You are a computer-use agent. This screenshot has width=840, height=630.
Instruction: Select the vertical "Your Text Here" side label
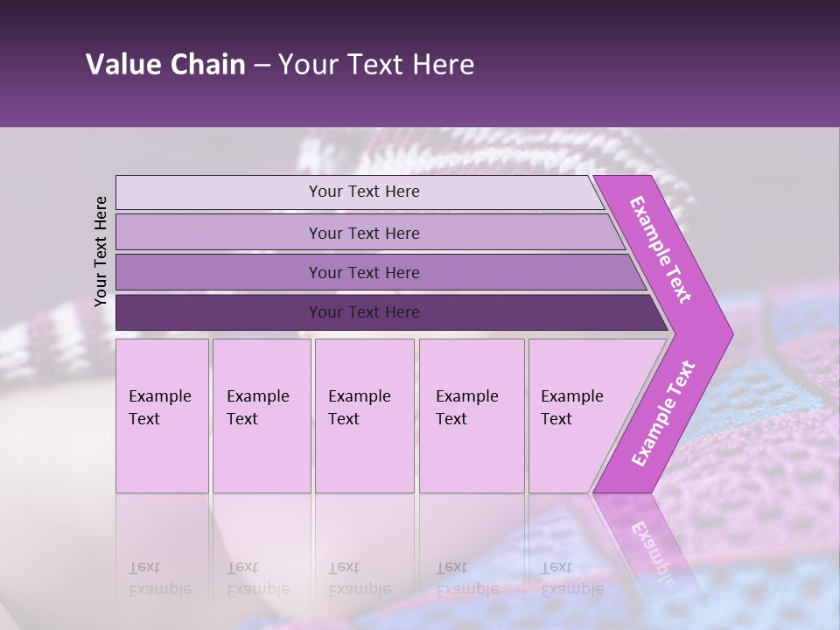101,251
